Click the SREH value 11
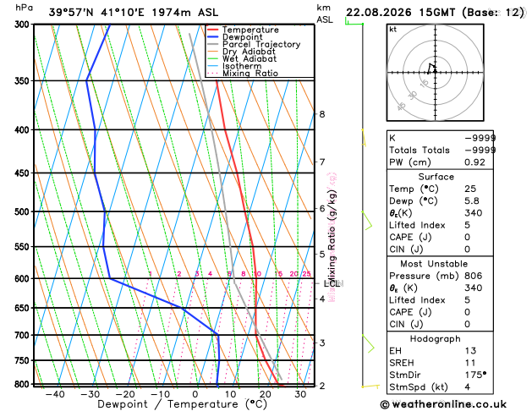This screenshot has width=532, height=411. tap(470, 363)
